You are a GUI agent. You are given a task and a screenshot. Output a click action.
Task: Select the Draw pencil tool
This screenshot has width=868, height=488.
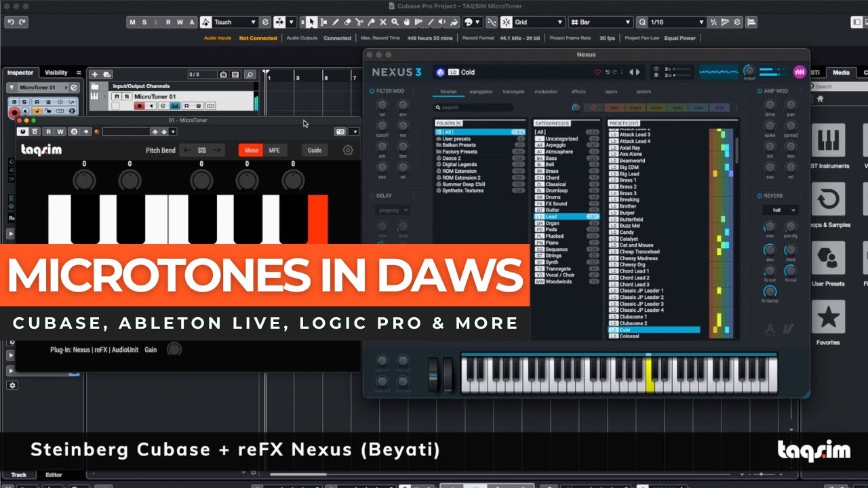point(335,22)
